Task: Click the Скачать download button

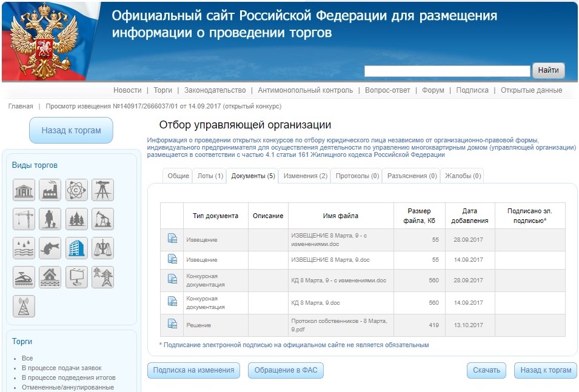Action: click(486, 370)
